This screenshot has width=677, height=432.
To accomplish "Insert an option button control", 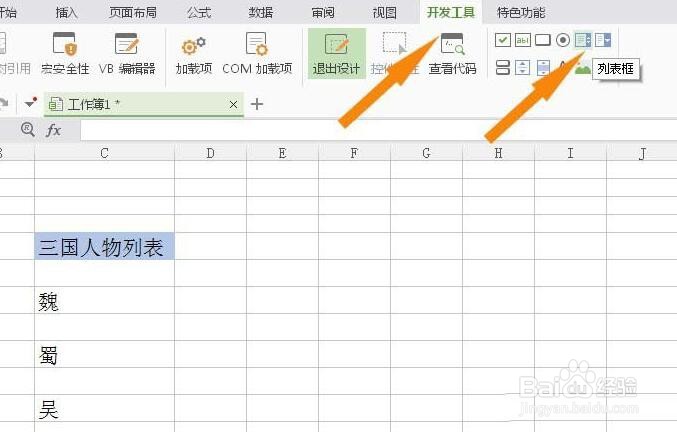I will [x=563, y=40].
